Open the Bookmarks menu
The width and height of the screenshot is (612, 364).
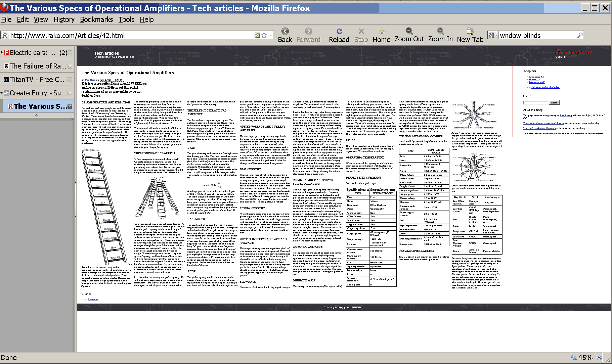click(x=96, y=19)
